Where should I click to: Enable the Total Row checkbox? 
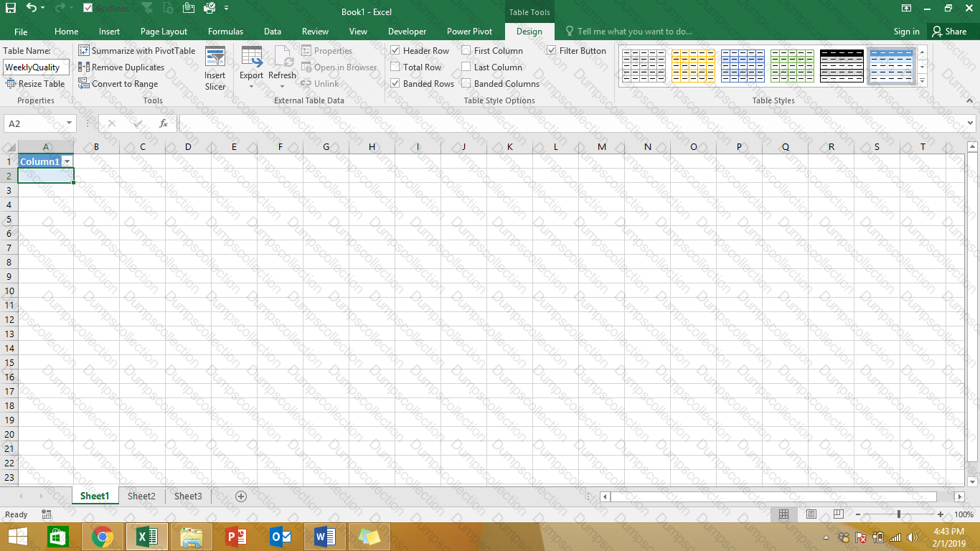(395, 67)
